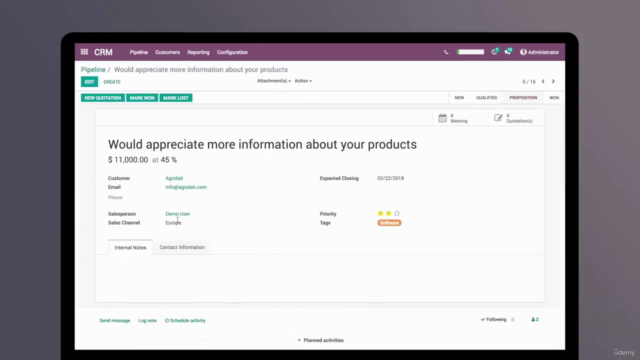Screen dimensions: 640x360
Task: Click the info@agrolait.com email link
Action: coord(186,187)
